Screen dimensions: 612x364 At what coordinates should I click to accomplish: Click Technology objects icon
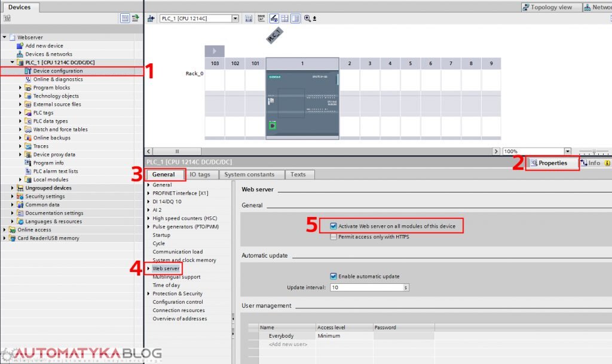tap(27, 96)
